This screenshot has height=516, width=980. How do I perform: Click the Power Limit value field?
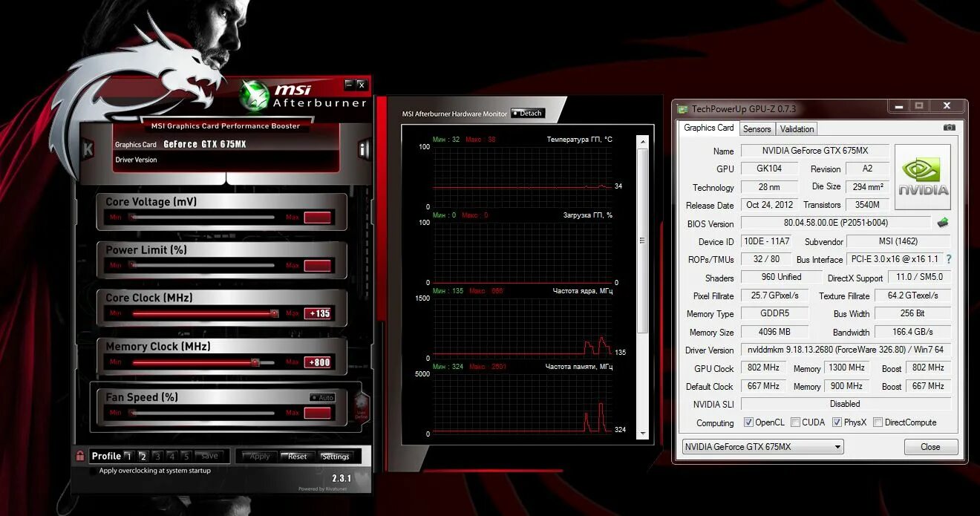(318, 266)
